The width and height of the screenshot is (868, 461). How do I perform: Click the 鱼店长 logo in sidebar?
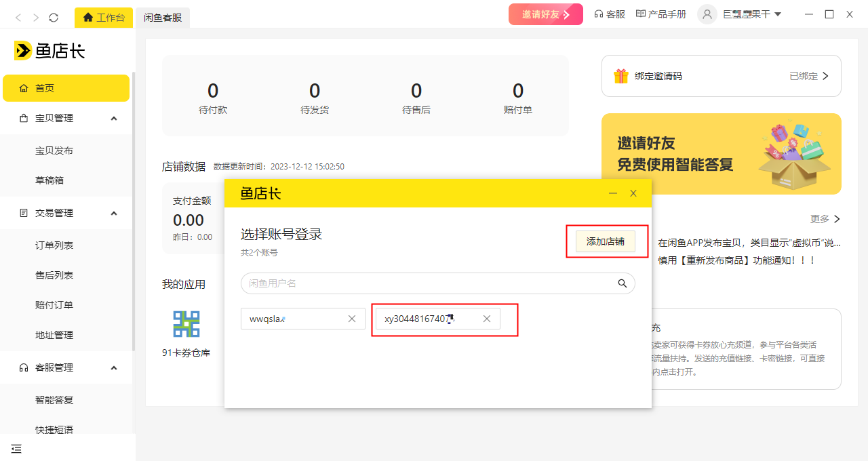point(50,50)
